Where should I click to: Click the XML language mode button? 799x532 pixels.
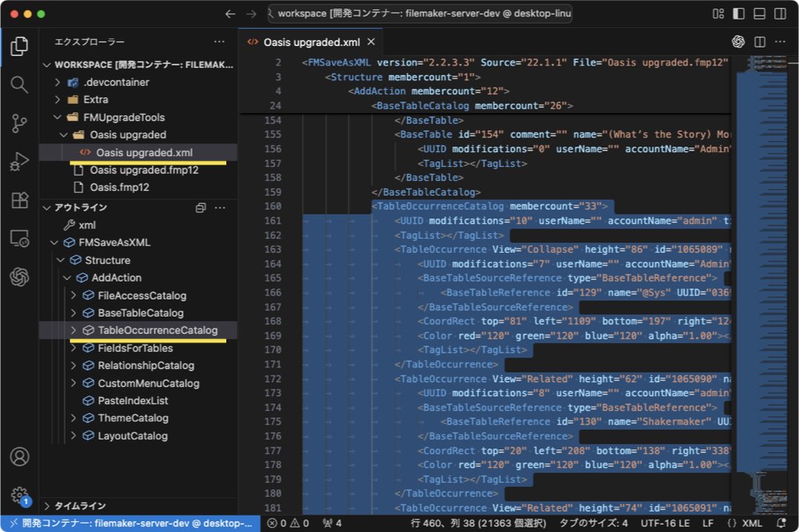point(744,523)
